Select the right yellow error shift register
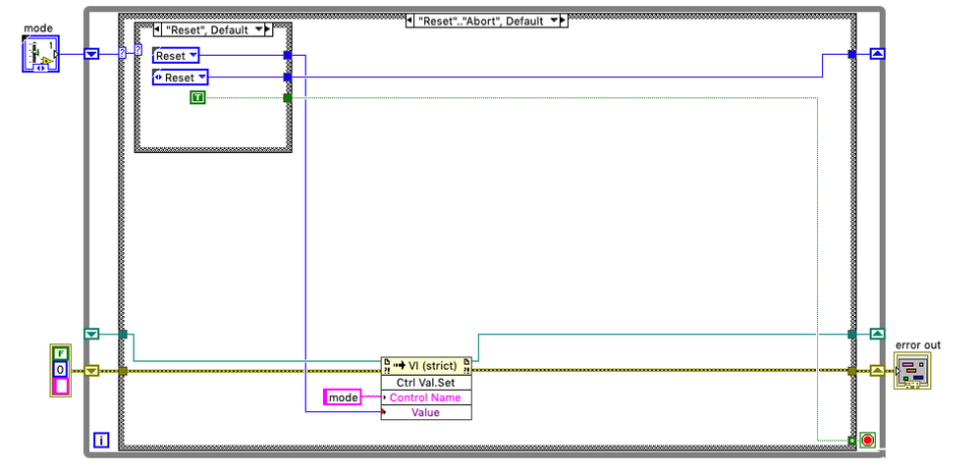 [x=878, y=371]
